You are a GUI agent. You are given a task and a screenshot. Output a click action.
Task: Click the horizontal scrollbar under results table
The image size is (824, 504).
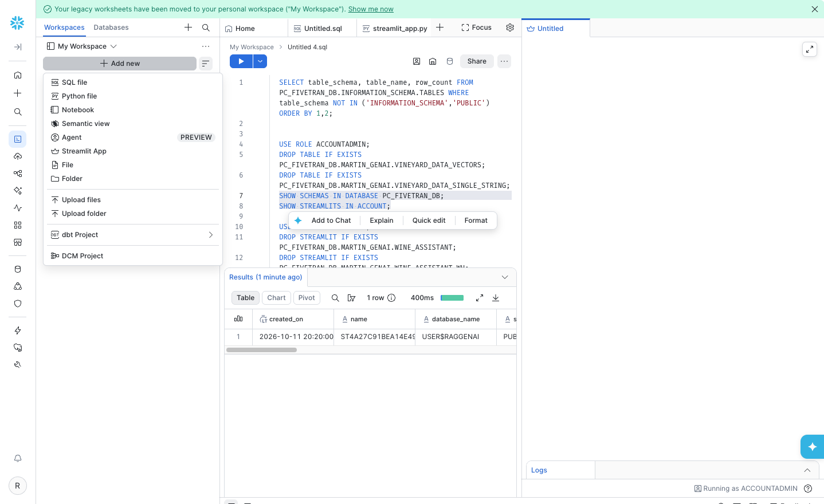click(x=261, y=350)
